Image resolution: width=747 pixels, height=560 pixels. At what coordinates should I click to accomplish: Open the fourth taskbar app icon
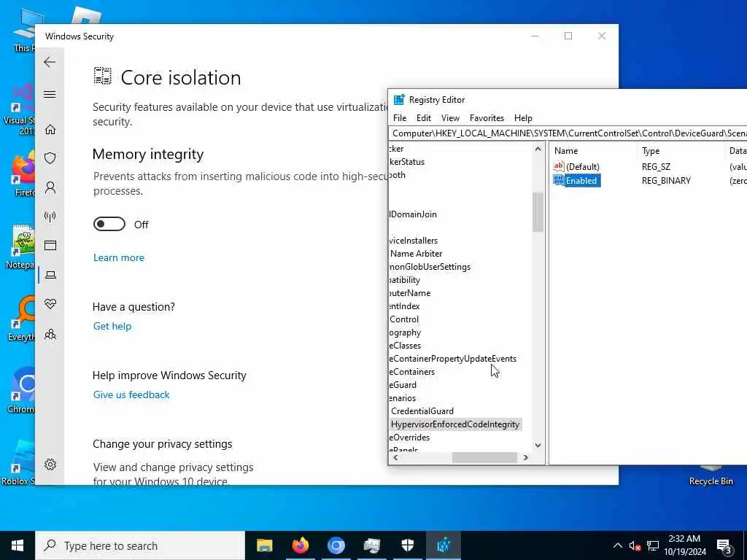[x=371, y=545]
